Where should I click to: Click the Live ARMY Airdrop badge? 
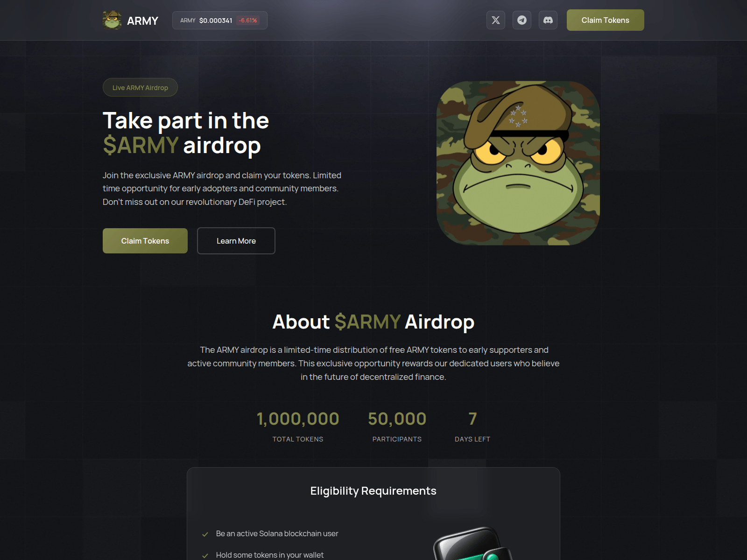[x=140, y=87]
